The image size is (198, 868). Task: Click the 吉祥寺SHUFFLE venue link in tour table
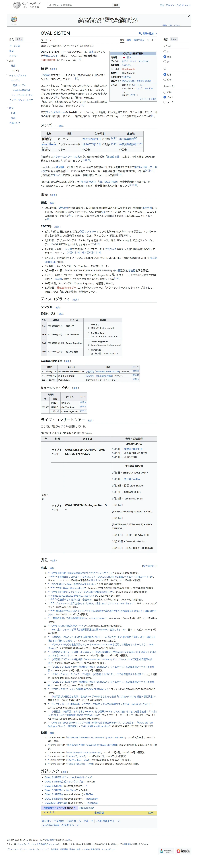(133, 449)
